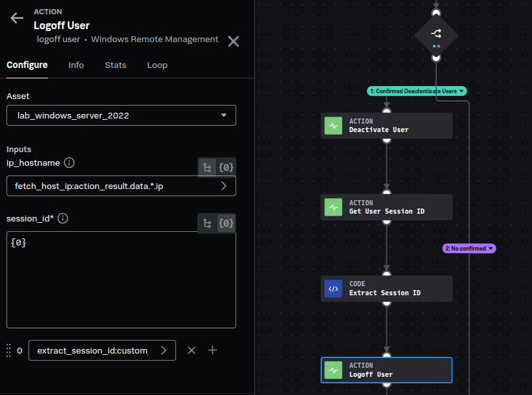Screen dimensions: 532x395
Task: Click the info icon next to session_id
Action: pyautogui.click(x=63, y=218)
